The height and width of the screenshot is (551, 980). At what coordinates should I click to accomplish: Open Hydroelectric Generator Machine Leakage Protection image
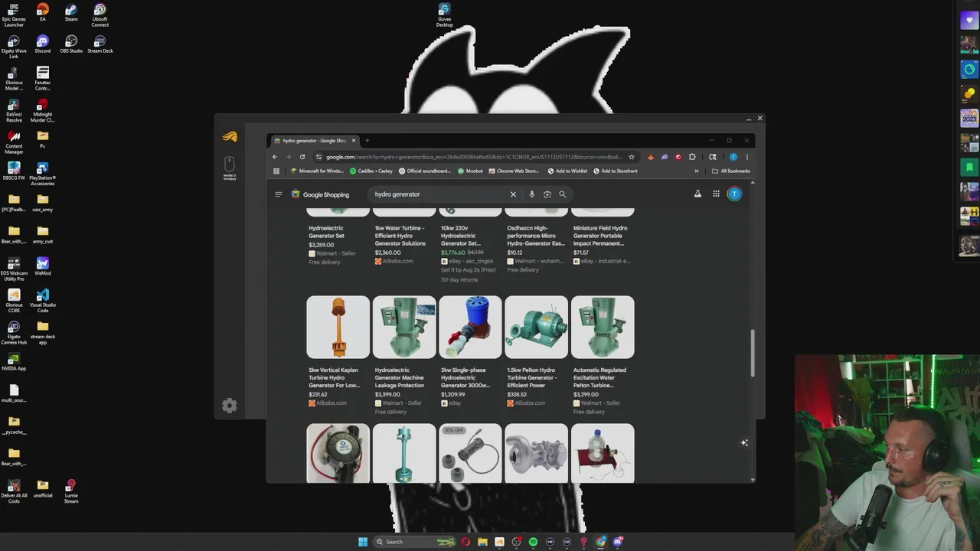pos(404,327)
